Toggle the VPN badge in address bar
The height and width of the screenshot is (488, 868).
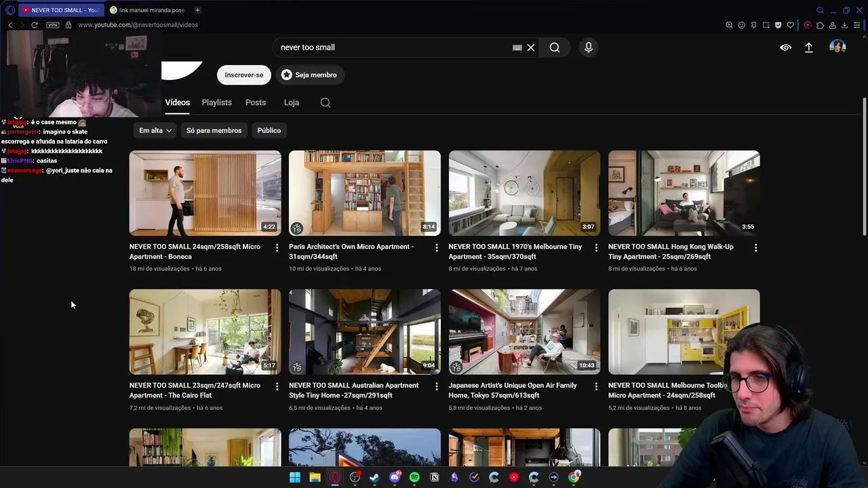52,25
